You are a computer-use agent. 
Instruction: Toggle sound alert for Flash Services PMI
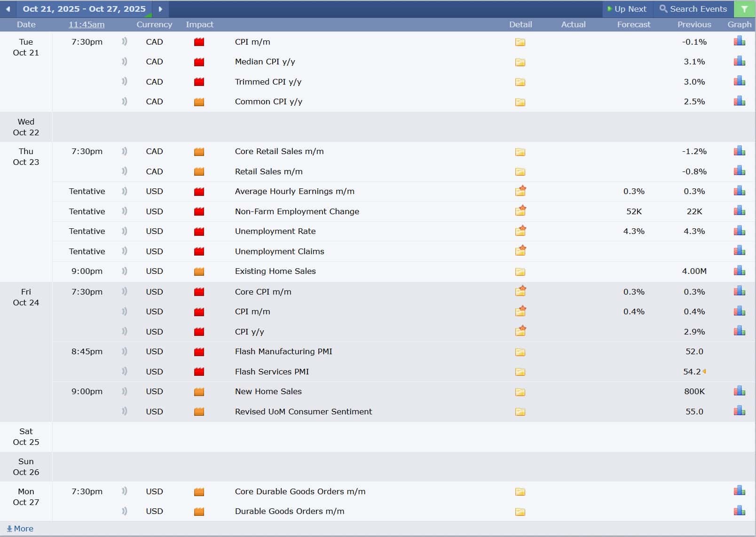click(125, 371)
